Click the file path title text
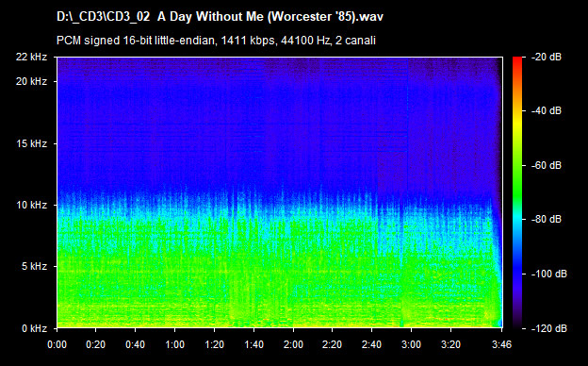Screen dimensions: 588x366 (x=220, y=17)
